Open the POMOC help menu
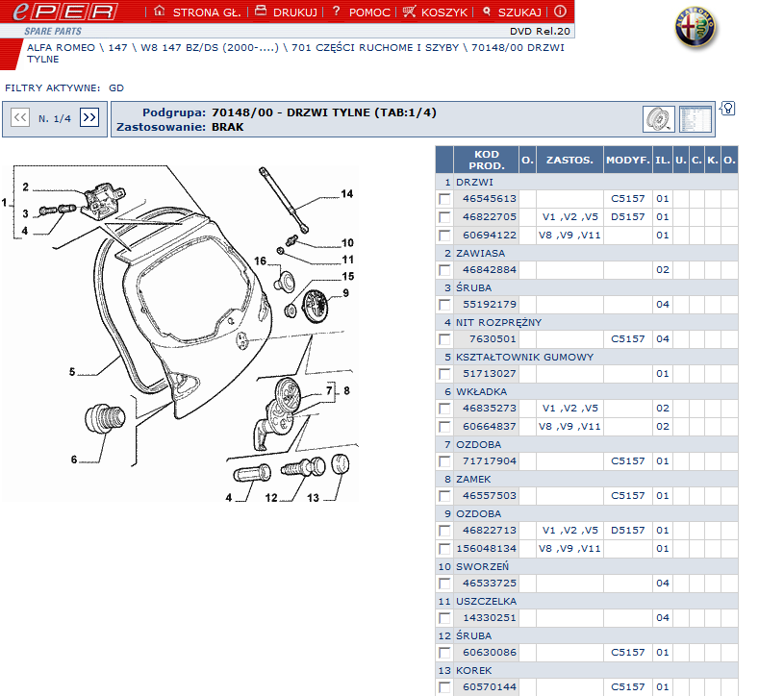This screenshot has height=696, width=784. tap(360, 12)
